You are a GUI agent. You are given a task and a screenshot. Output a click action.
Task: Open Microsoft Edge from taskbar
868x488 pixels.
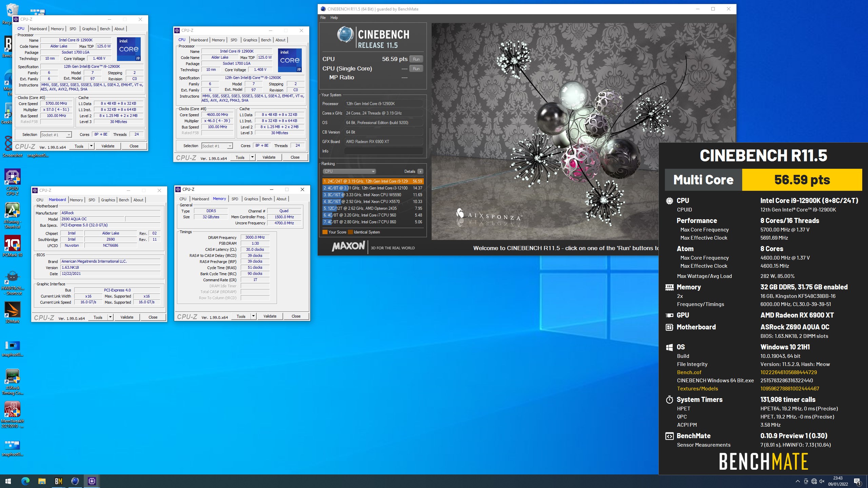click(25, 481)
